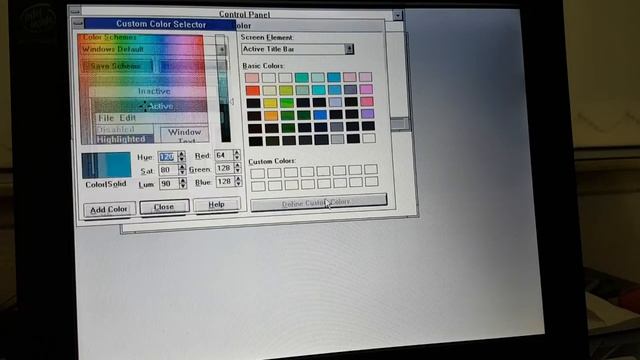Select periwinkle swatch in third Basic Colors row
640x360 pixels.
(335, 102)
